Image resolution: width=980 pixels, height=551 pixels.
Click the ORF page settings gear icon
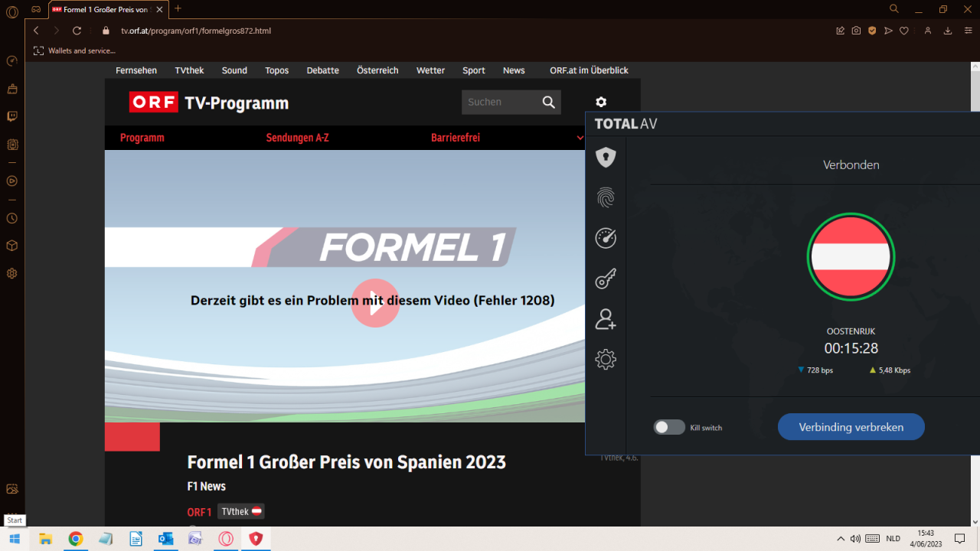pos(601,102)
